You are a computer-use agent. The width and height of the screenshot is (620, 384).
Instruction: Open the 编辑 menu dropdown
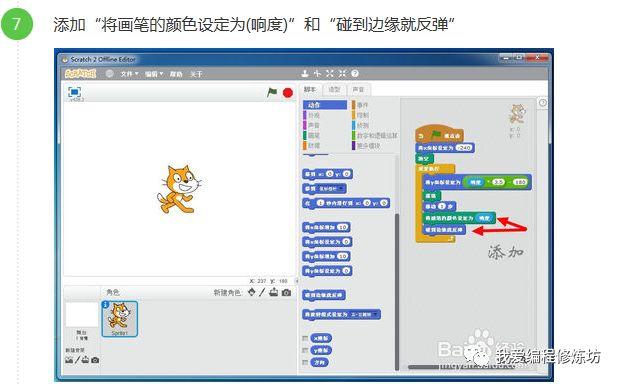pyautogui.click(x=154, y=74)
